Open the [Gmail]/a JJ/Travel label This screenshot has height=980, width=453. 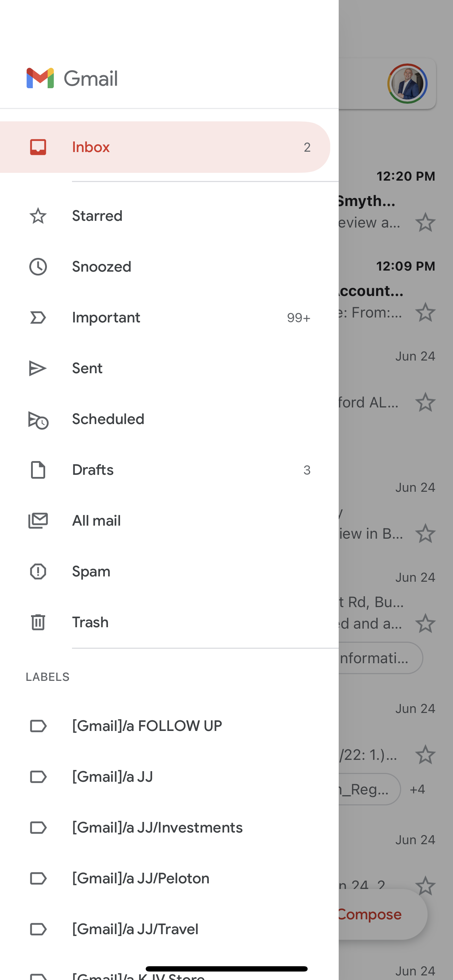(135, 929)
